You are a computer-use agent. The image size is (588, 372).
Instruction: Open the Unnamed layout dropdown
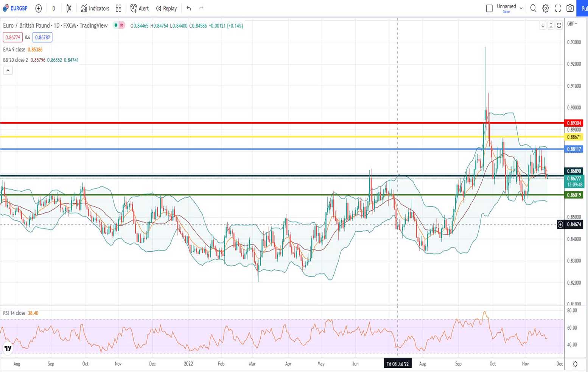pos(521,8)
